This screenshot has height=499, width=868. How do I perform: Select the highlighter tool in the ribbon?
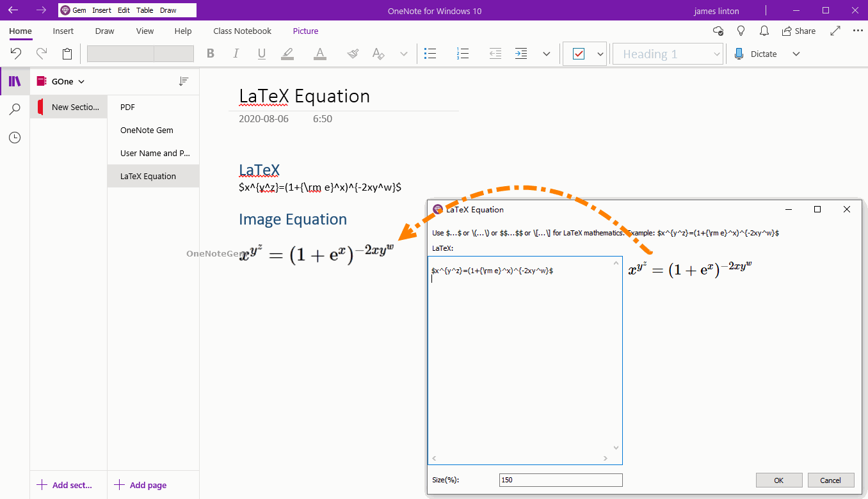pos(287,54)
